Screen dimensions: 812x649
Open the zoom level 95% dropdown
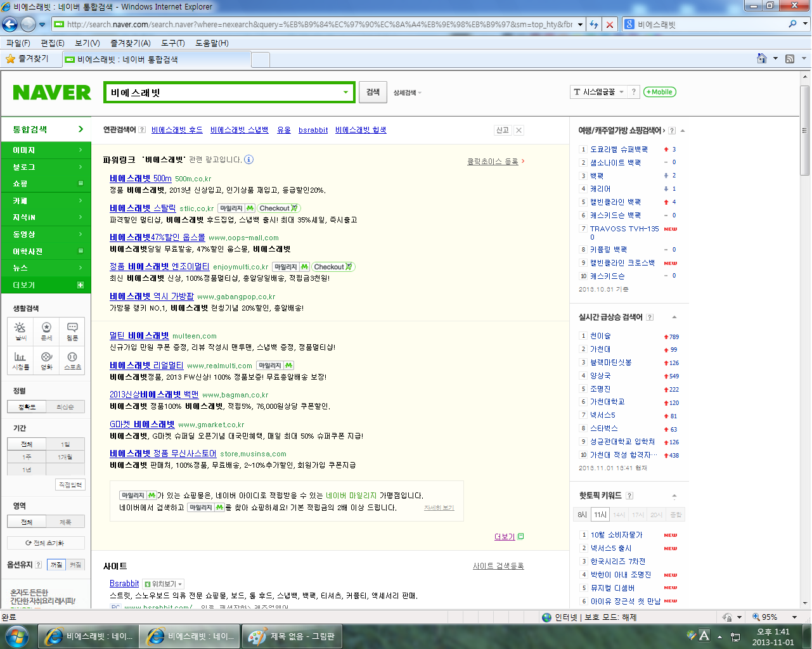pos(794,617)
